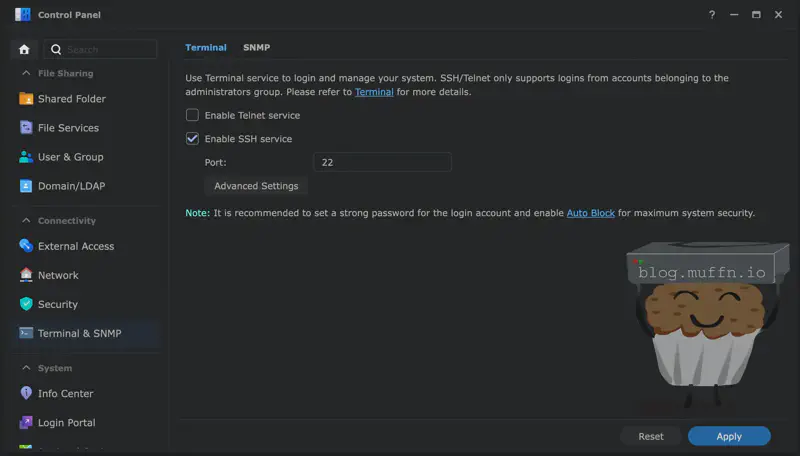Viewport: 800px width, 456px height.
Task: Click the Shared Folder icon in sidebar
Action: coord(26,99)
